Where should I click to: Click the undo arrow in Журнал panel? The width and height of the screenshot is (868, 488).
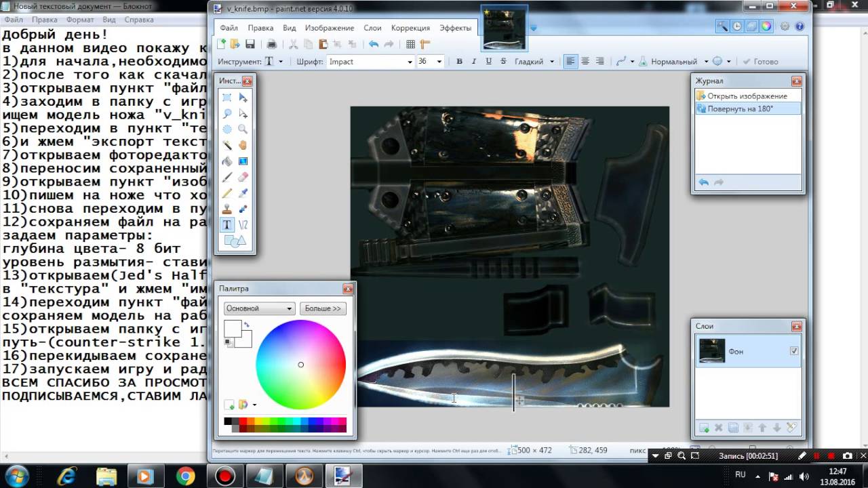[x=704, y=182]
